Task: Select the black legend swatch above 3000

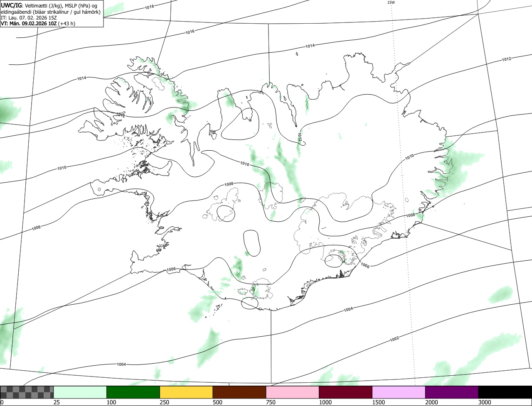Action: click(505, 392)
